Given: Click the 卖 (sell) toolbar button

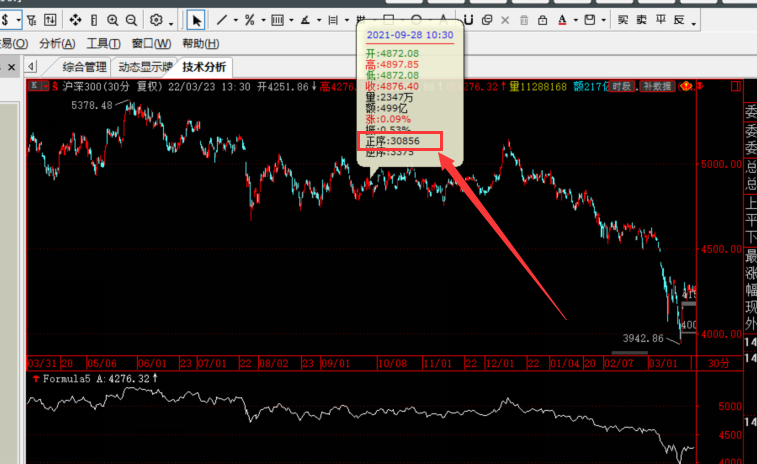Looking at the screenshot, I should (x=642, y=20).
